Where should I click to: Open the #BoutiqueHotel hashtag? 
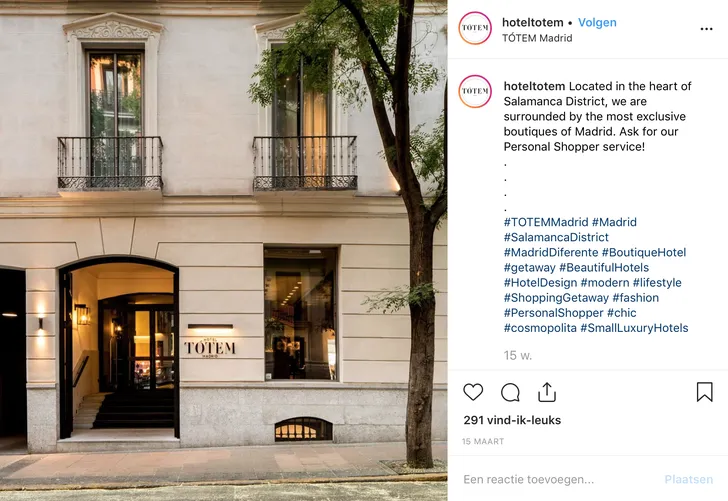coord(644,252)
